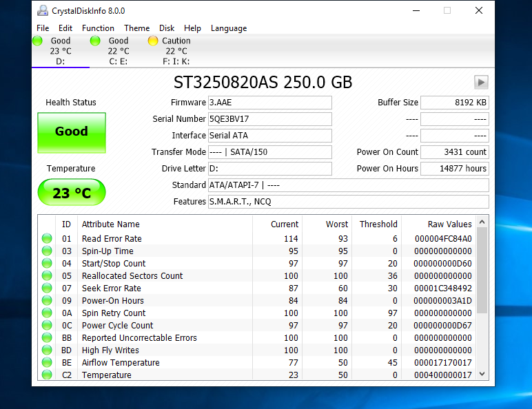Open the Theme menu
This screenshot has width=532, height=409.
(x=136, y=28)
